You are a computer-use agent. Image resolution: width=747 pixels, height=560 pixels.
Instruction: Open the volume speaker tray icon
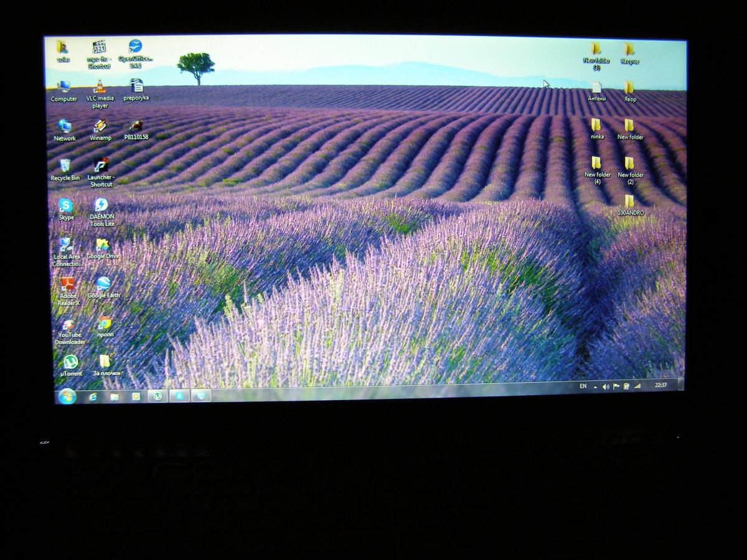pos(606,386)
